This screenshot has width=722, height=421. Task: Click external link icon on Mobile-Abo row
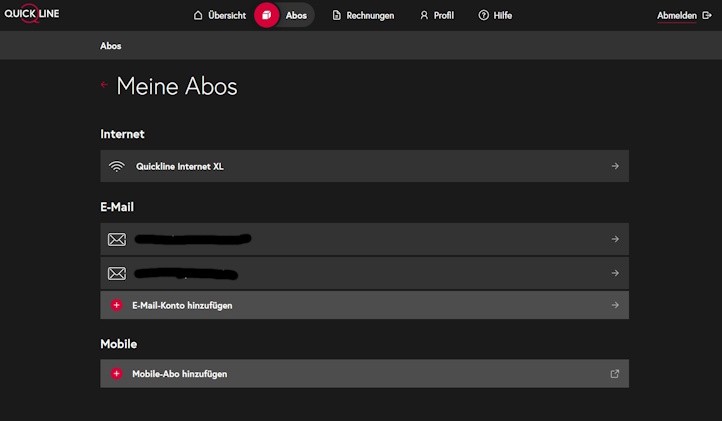(615, 374)
